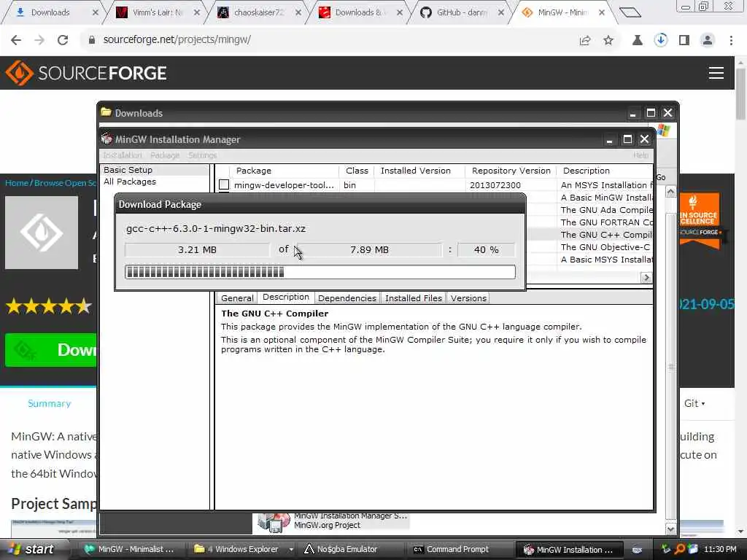Click the share page icon in address bar
Screen dimensions: 747x560
click(585, 41)
